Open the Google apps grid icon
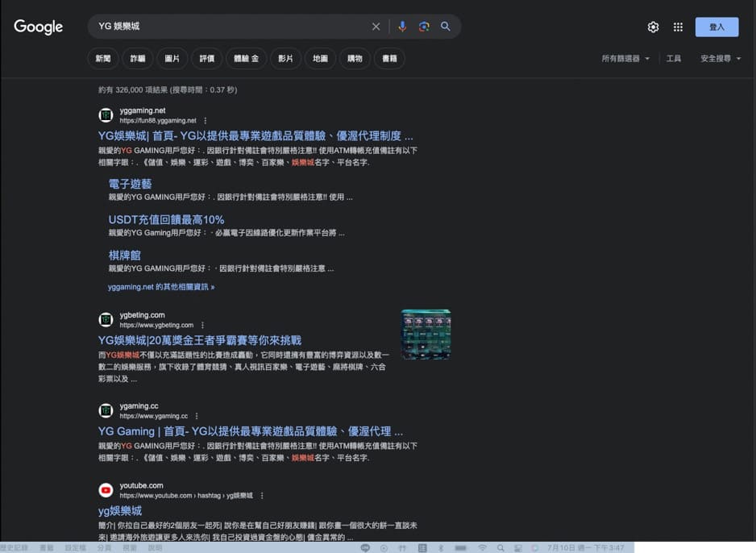This screenshot has width=756, height=553. [678, 27]
